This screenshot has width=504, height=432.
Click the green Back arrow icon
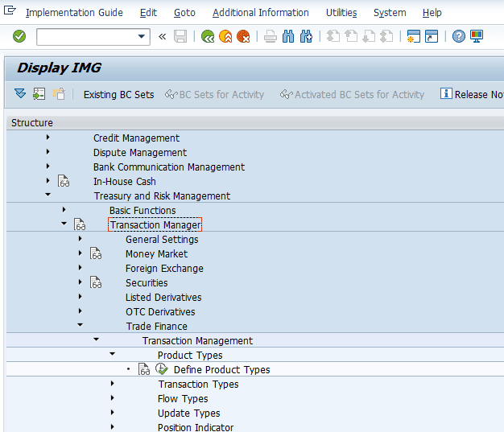(x=208, y=36)
